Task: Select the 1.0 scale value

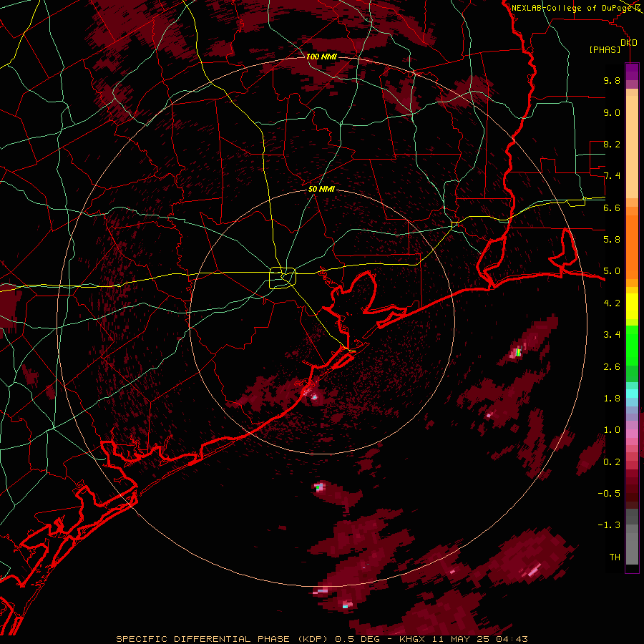Action: [x=612, y=430]
